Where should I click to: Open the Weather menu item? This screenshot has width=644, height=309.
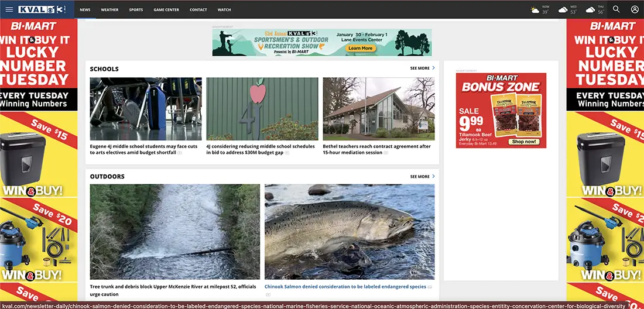(109, 9)
